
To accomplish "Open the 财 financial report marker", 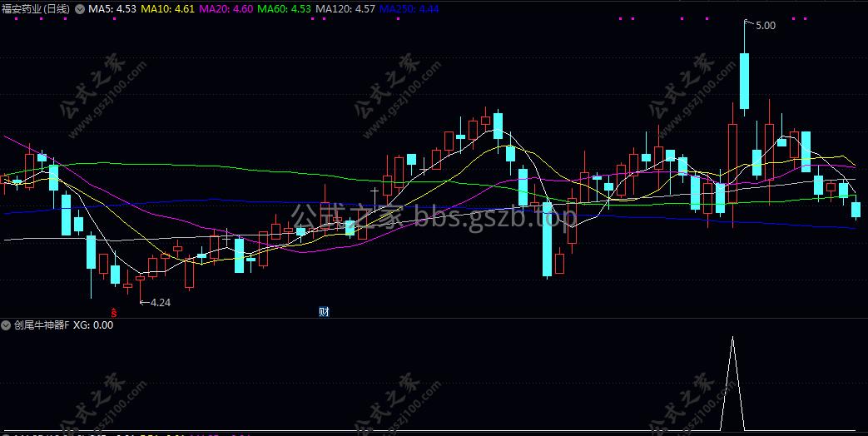I will point(324,311).
